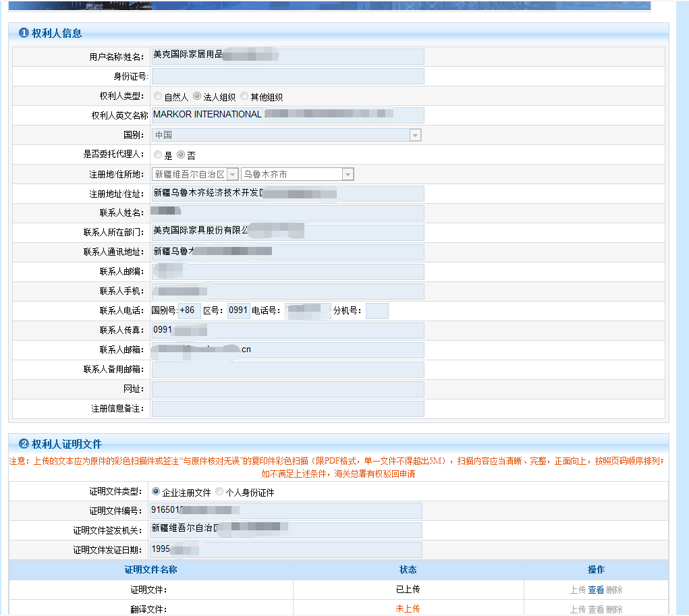Click the 状态 column header
This screenshot has height=616, width=689.
click(x=408, y=569)
